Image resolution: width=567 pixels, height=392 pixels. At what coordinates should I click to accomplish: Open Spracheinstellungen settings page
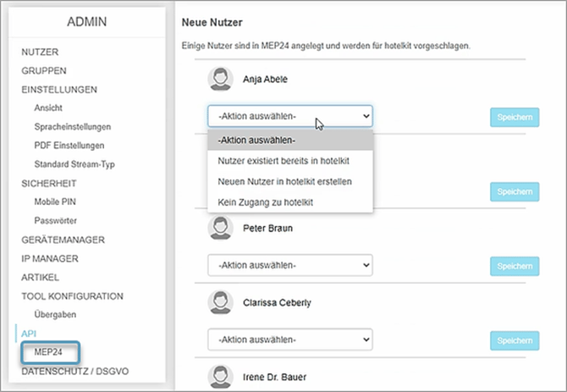pyautogui.click(x=72, y=127)
